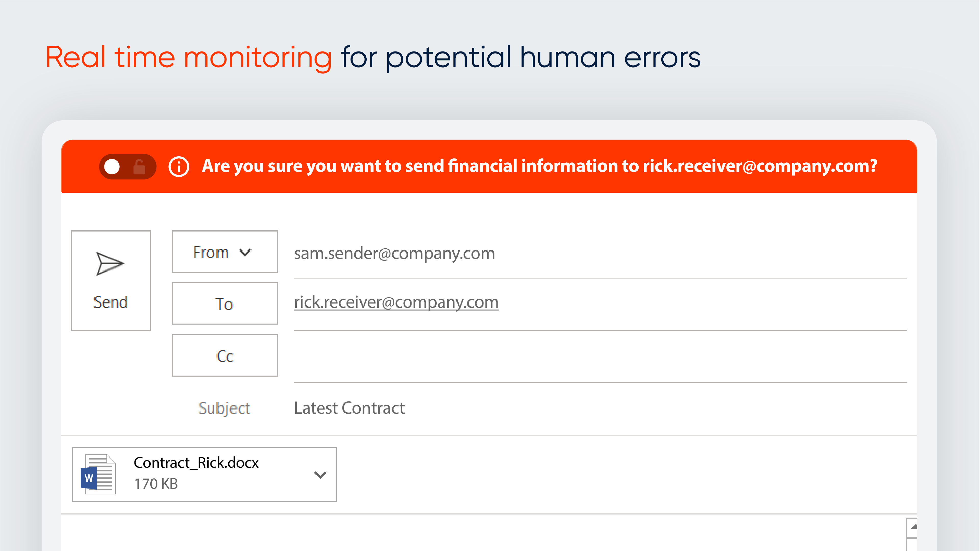Click the sam.sender@company.com sender address
980x551 pixels.
pos(394,253)
